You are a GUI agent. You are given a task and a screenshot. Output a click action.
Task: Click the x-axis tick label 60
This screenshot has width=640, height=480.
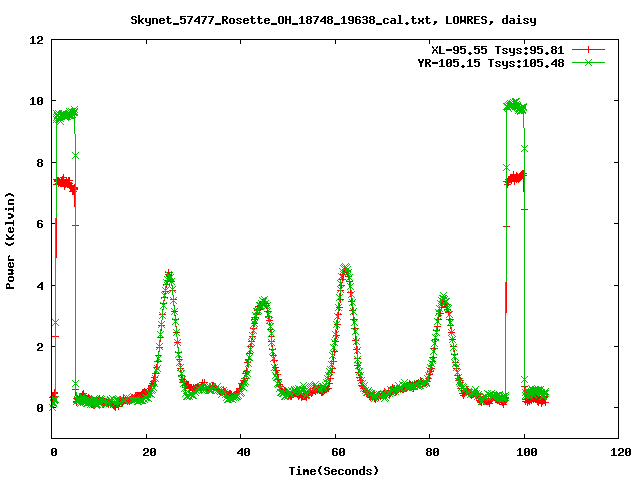tap(338, 452)
